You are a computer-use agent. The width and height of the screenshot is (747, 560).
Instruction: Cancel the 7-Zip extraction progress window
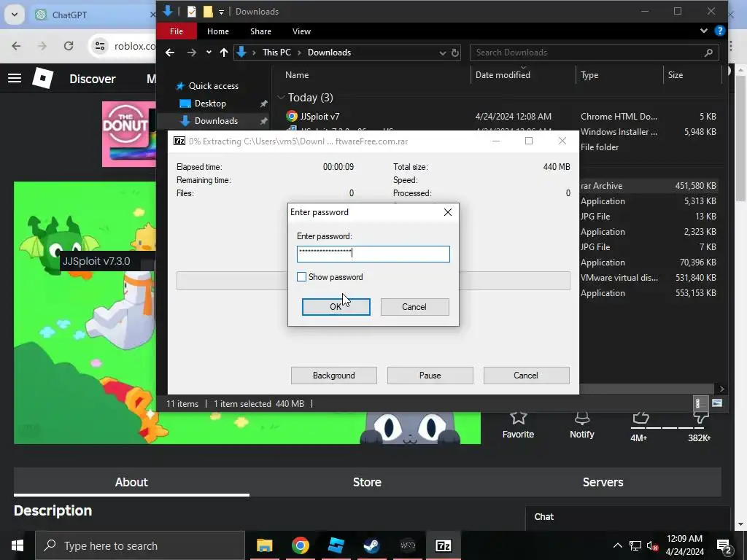pos(526,376)
